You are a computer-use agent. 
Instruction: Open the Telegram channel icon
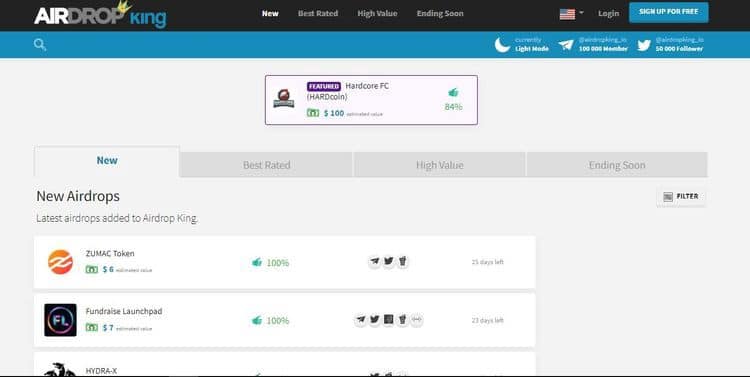566,45
